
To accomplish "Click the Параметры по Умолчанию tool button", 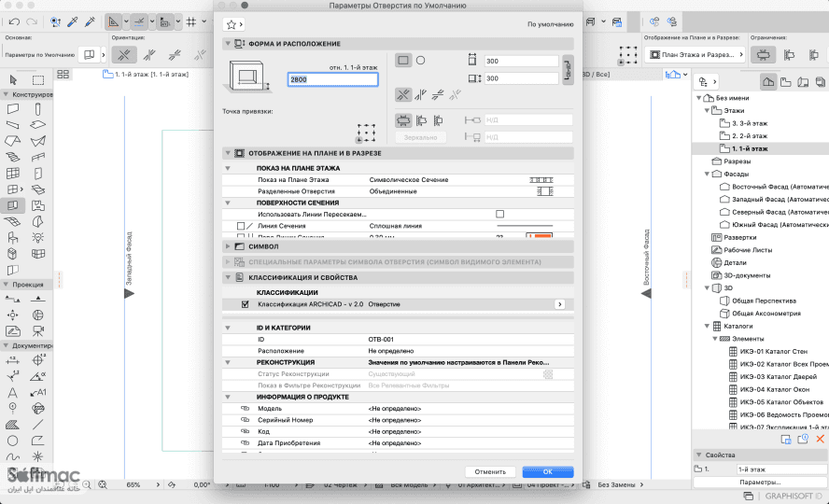I will [90, 54].
